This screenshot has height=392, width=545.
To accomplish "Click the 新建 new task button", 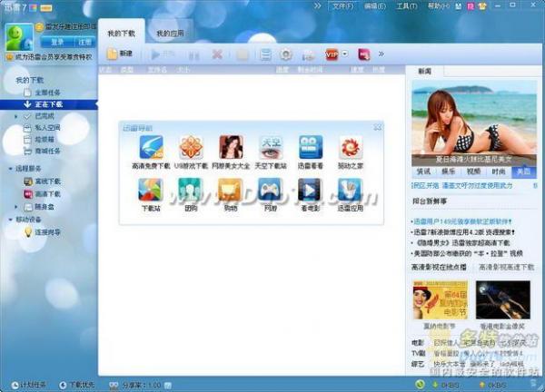I will (x=120, y=54).
